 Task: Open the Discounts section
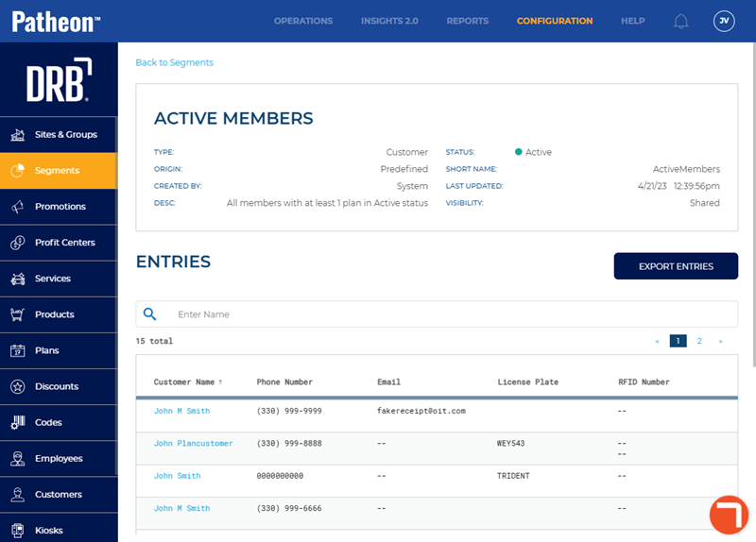click(59, 386)
